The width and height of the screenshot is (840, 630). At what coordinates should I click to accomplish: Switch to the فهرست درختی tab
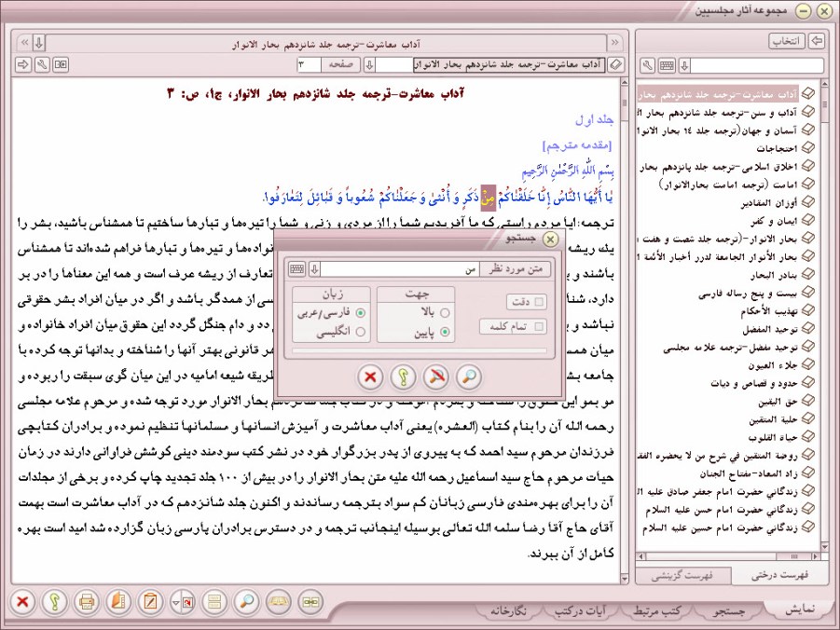coord(779,575)
